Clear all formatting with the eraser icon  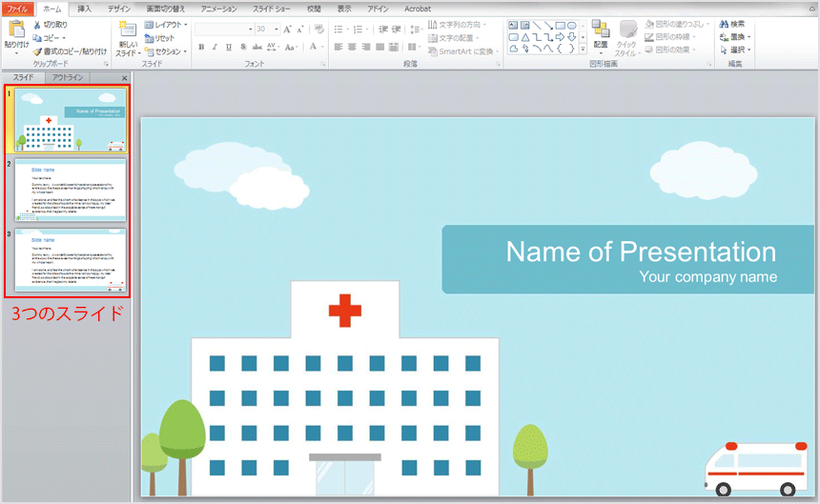319,30
